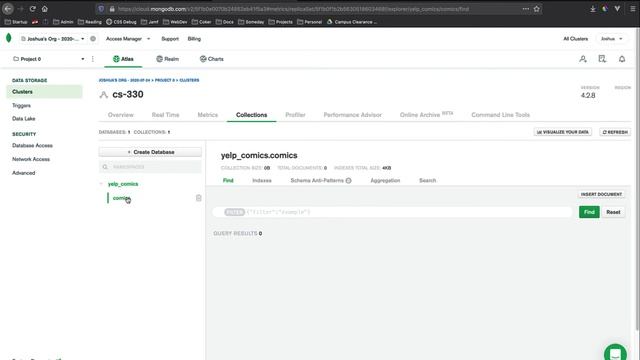Viewport: 640px width, 360px height.
Task: Open the activity feed icon
Action: (x=602, y=59)
